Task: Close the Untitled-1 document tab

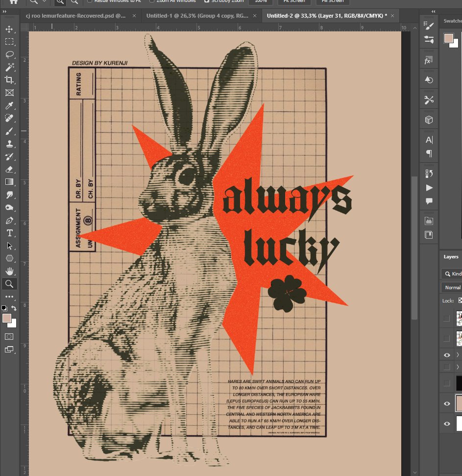Action: [x=255, y=16]
